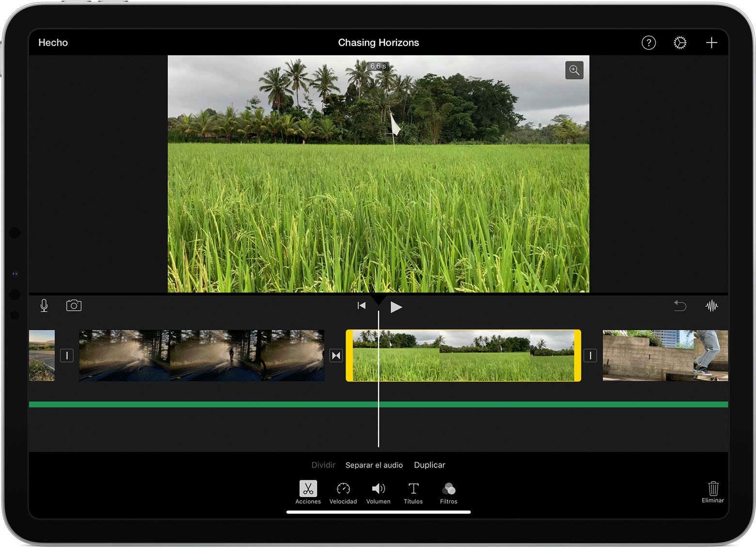Image resolution: width=756 pixels, height=548 pixels.
Task: Open the Títulos text options
Action: pyautogui.click(x=413, y=492)
